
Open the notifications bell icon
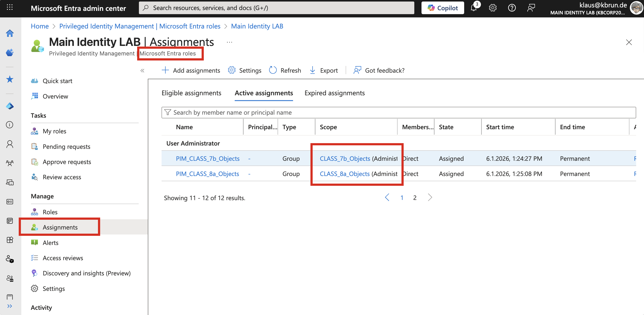[x=474, y=8]
